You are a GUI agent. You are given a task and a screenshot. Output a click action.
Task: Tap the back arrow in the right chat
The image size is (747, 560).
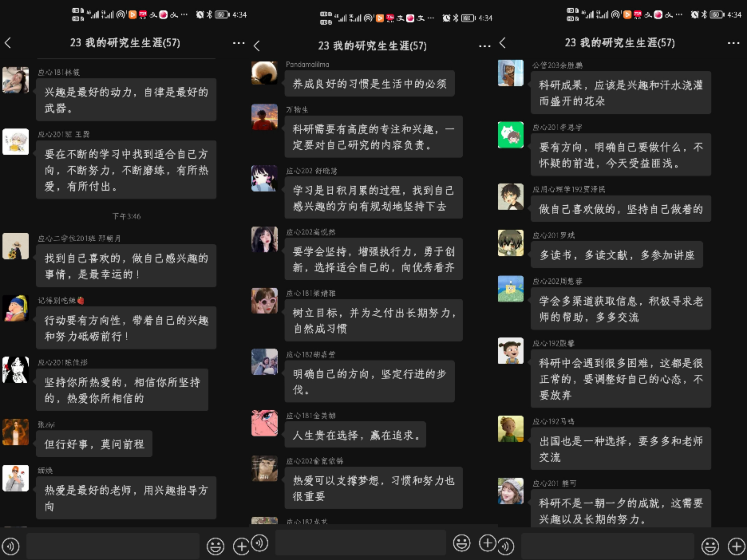(502, 43)
